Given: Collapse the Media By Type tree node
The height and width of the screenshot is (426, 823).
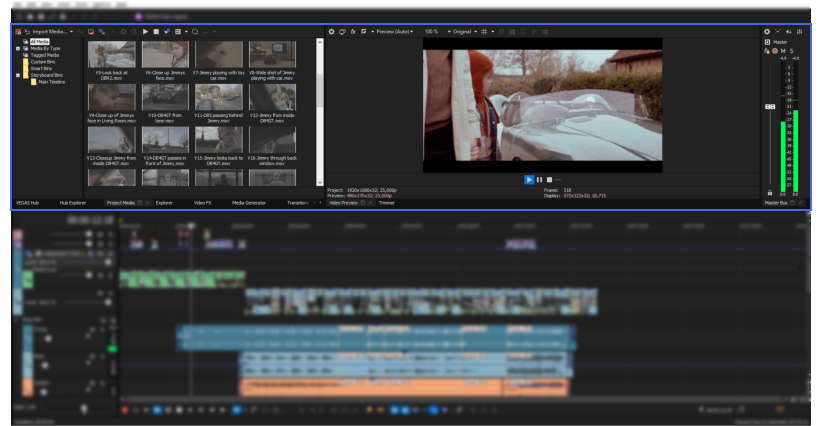Looking at the screenshot, I should (x=17, y=47).
